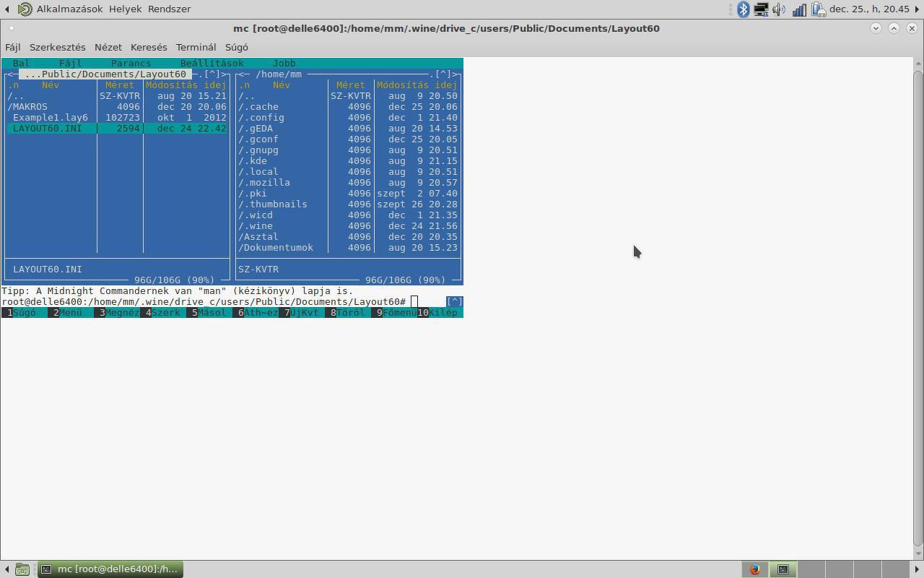Screen dimensions: 924x578
Task: Hide the top panel using right-edge arrow
Action: pos(918,9)
